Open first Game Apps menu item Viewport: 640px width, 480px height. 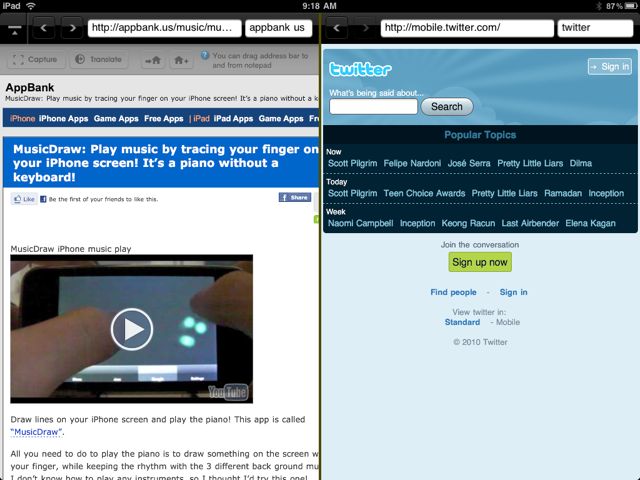(x=116, y=119)
